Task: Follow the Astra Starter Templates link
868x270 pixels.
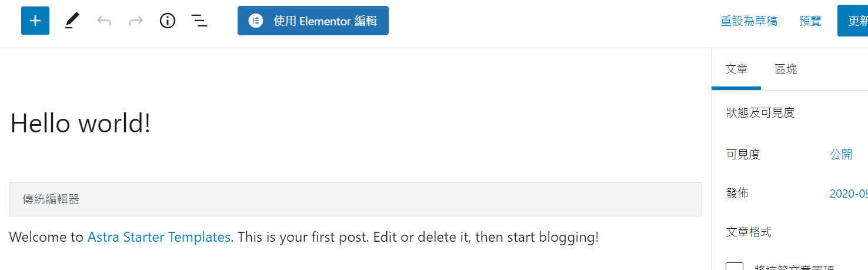Action: coord(159,238)
